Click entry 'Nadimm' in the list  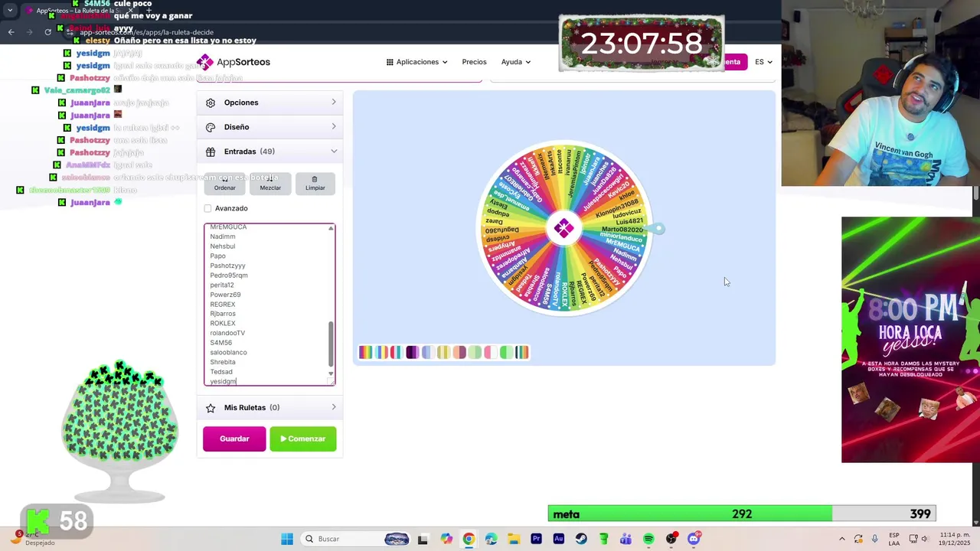223,236
